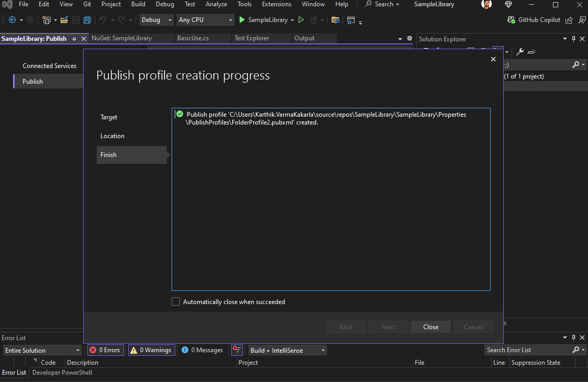Click the Search box in the title bar
Screen dimensions: 588x382
click(x=382, y=4)
